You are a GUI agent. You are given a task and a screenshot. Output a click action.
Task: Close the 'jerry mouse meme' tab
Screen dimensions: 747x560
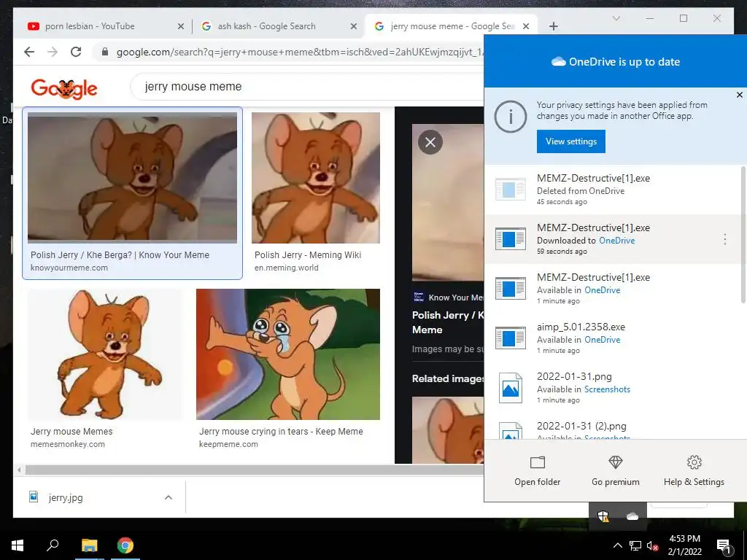[x=526, y=26]
